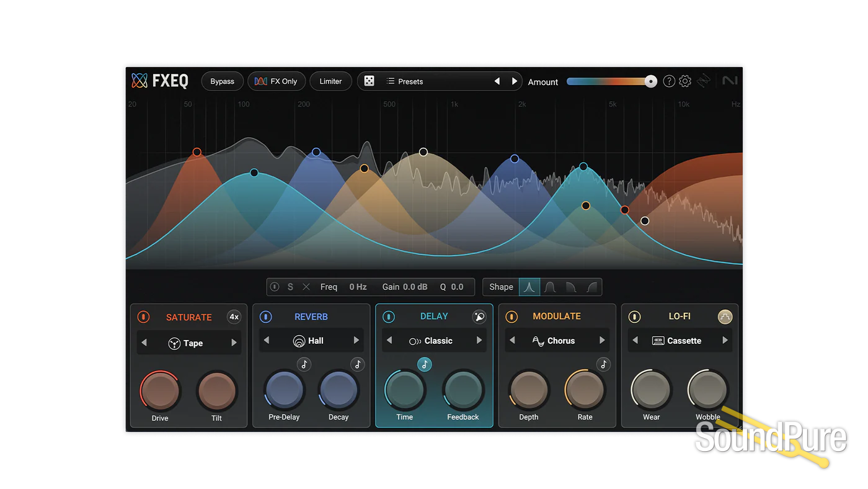
Task: Remove the band with the X icon
Action: click(306, 287)
